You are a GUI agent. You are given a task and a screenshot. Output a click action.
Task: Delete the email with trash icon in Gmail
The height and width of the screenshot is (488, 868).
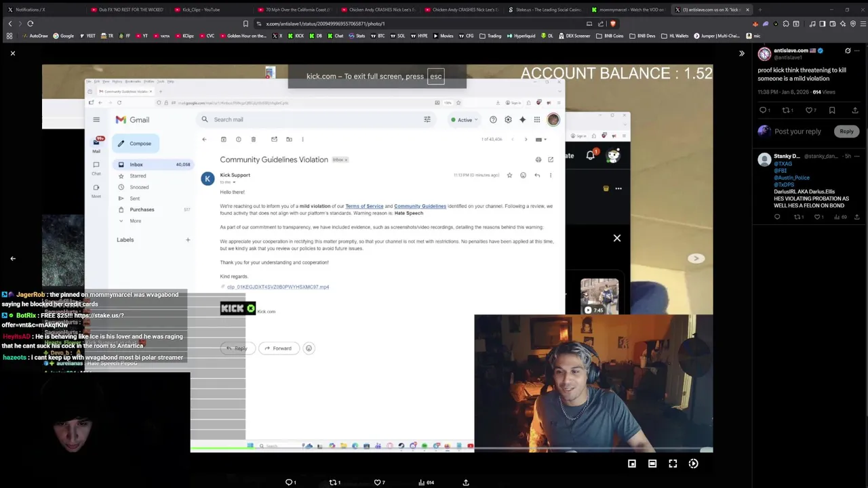click(x=254, y=140)
